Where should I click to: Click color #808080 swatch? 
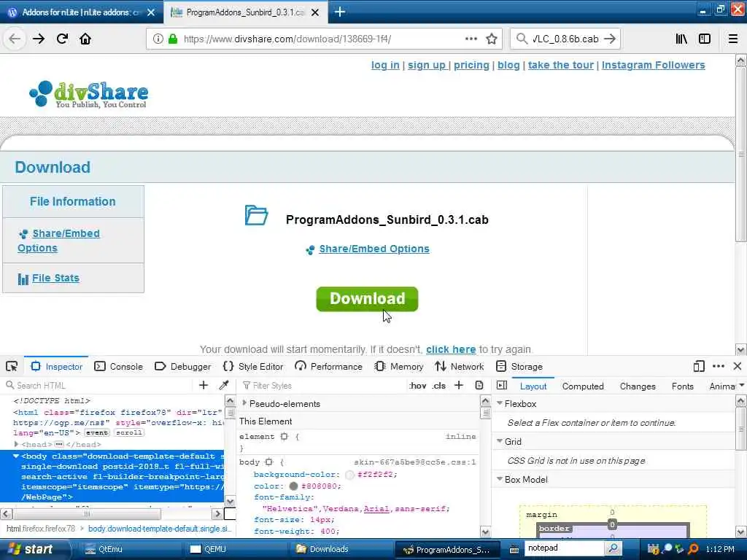tap(293, 486)
